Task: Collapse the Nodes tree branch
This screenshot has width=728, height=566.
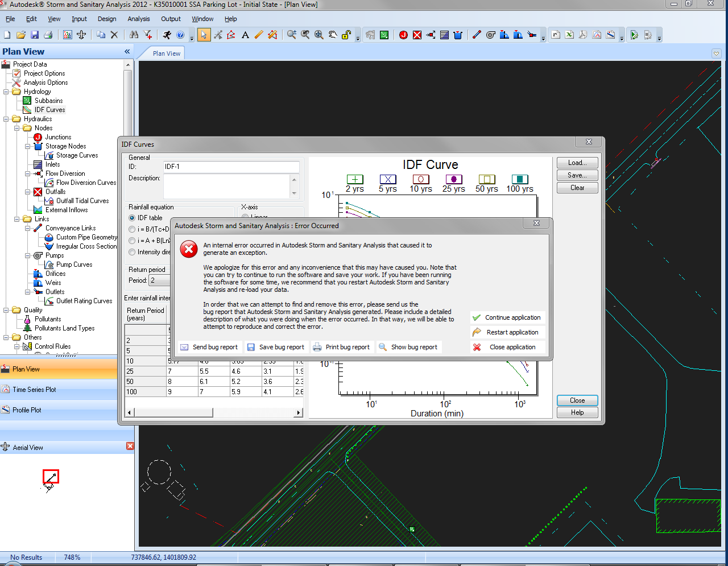Action: (x=17, y=128)
